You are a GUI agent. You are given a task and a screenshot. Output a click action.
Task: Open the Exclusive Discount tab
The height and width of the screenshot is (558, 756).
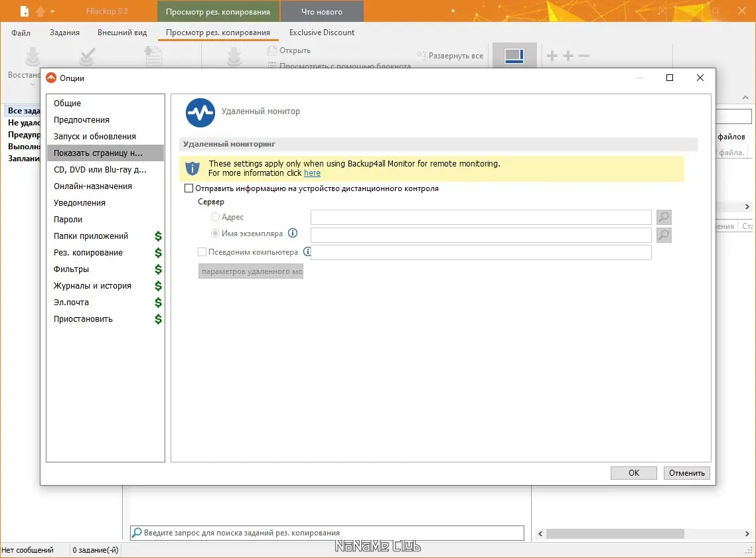(x=322, y=33)
